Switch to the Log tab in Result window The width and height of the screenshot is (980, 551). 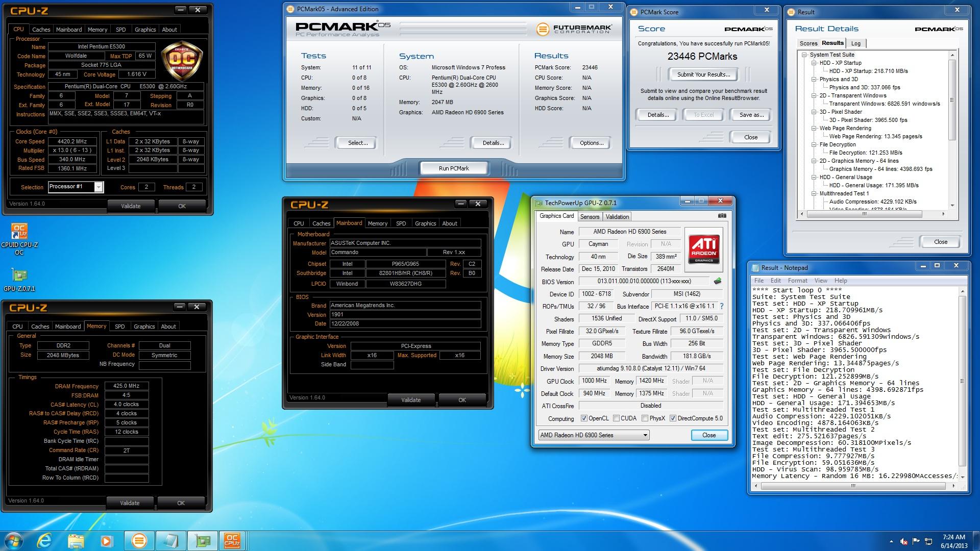856,43
